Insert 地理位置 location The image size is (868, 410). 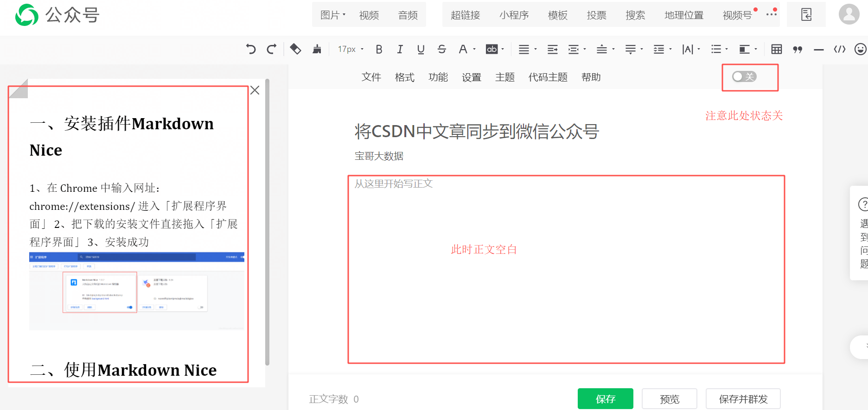(684, 15)
